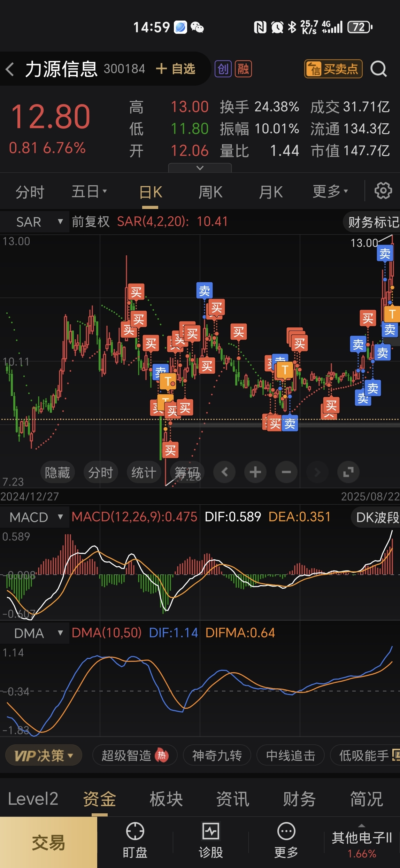Tap lowest 买 marker at chart bottom
400x868 pixels.
coord(170,450)
